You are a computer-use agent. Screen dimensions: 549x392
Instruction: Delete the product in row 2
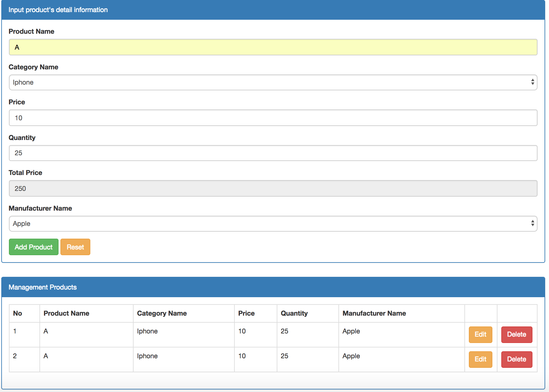point(516,359)
